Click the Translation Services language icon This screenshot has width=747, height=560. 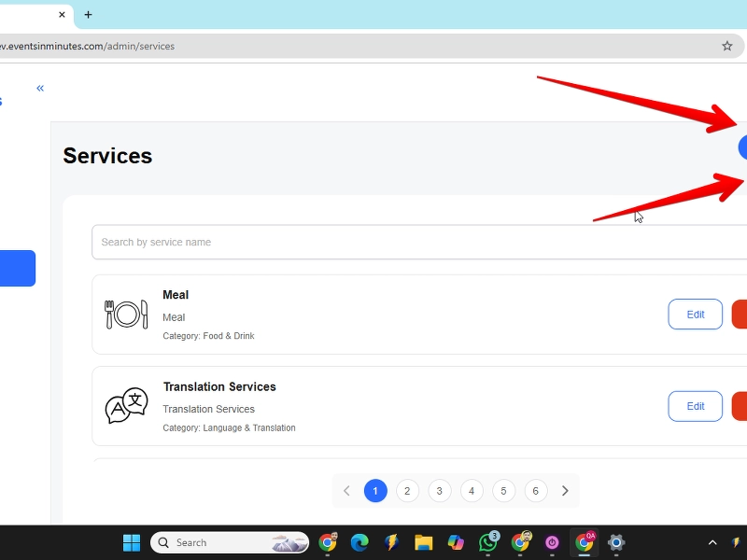point(126,406)
